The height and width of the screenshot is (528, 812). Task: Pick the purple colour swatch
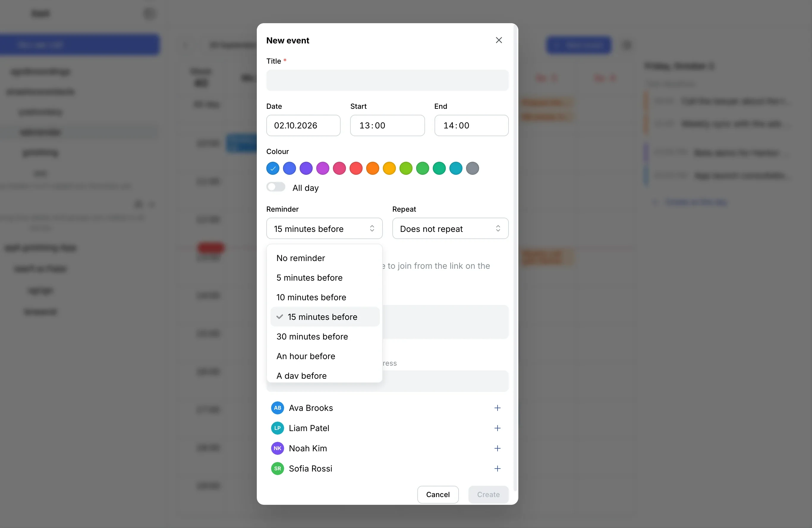click(x=306, y=168)
